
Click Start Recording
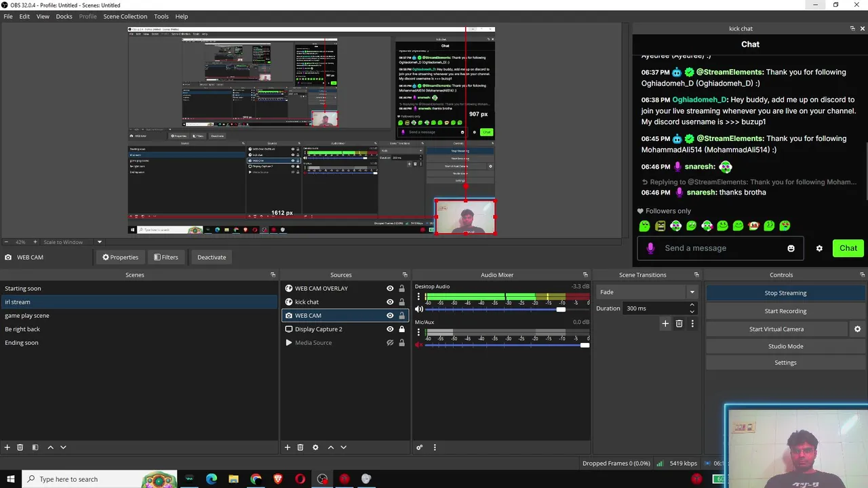pyautogui.click(x=785, y=311)
